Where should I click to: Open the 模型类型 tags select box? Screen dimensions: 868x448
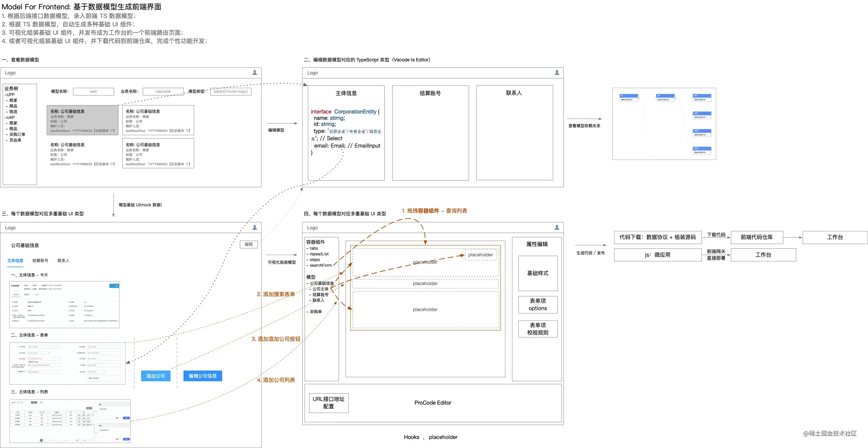tap(231, 91)
